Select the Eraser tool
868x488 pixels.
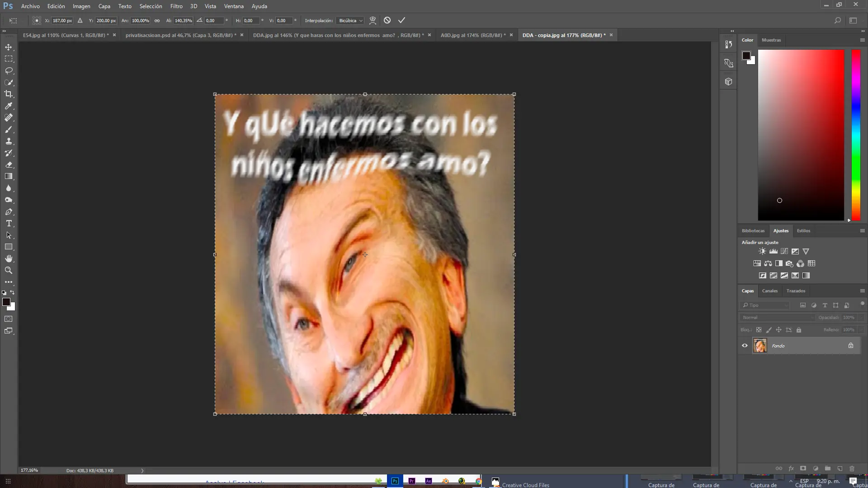coord(9,164)
